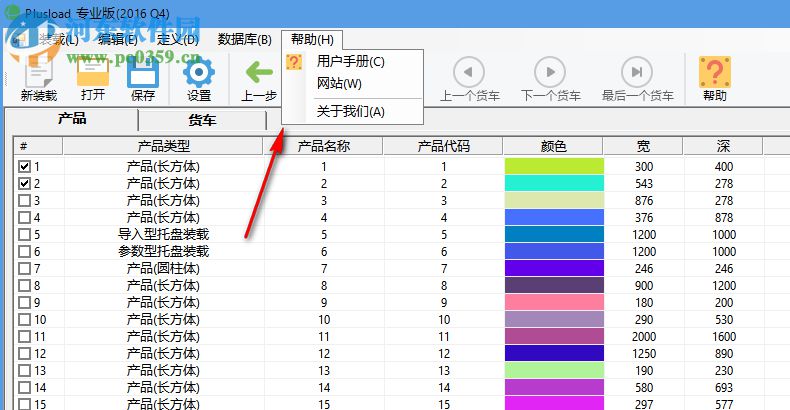
Task: Tick the checkbox for row 8
Action: tap(24, 286)
